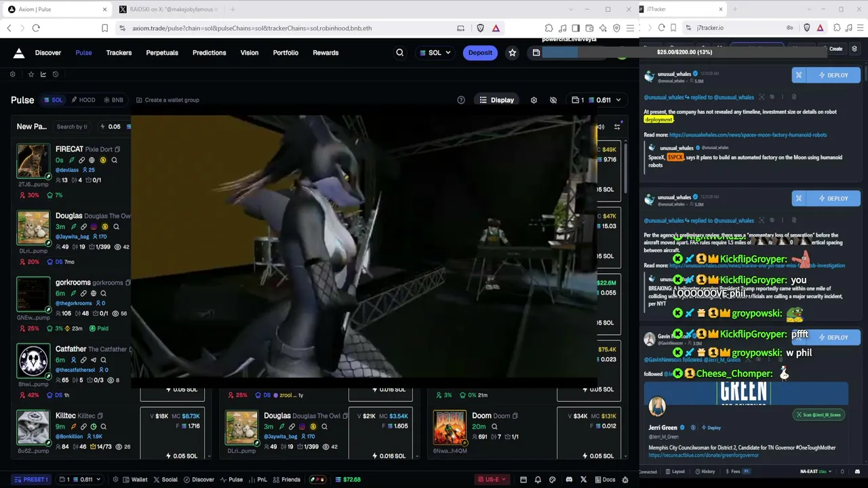Viewport: 868px width, 488px height.
Task: Click DEPLOY on first unusual_whales post
Action: point(833,75)
